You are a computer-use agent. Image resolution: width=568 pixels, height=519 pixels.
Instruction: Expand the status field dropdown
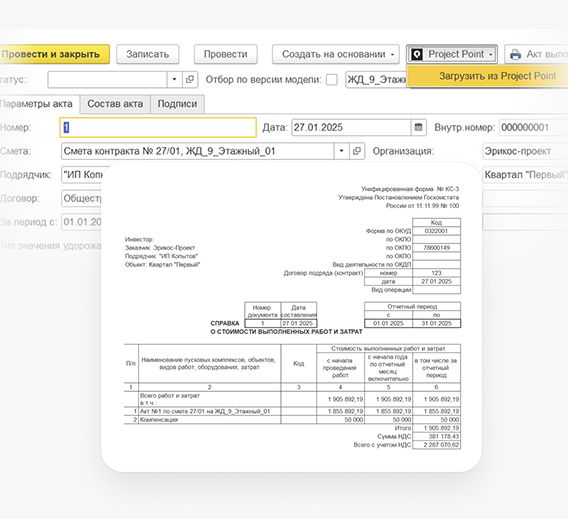[x=174, y=79]
